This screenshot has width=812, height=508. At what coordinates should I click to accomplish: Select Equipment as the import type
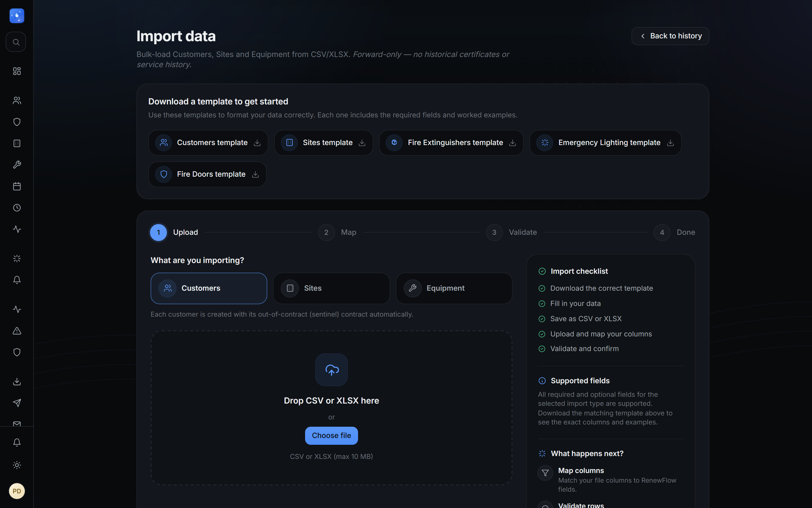[454, 288]
